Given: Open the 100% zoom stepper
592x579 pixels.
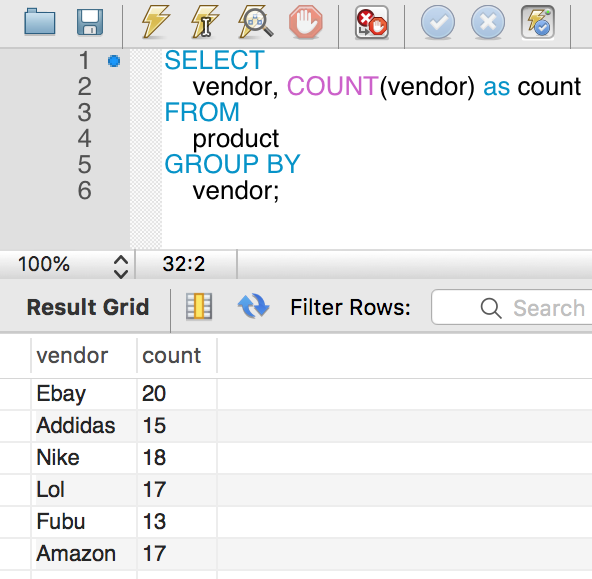Looking at the screenshot, I should [x=120, y=267].
